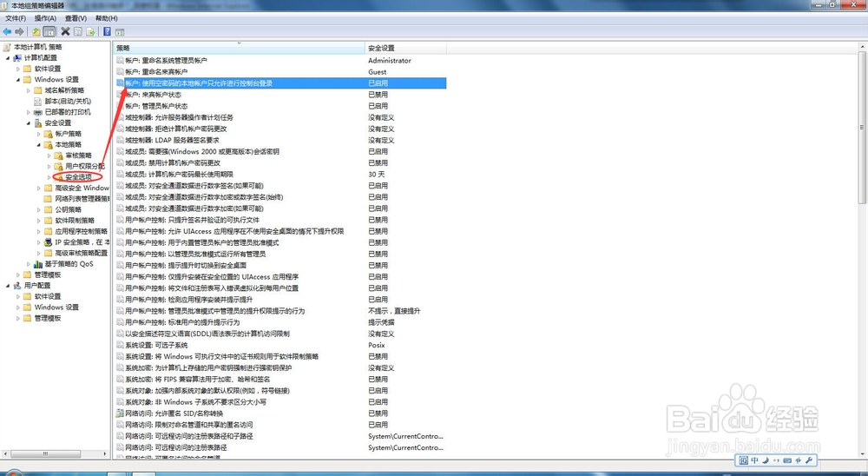Viewport: 868px width, 476px height.
Task: Expand the 高级审核策略配置 node arrow
Action: click(x=39, y=254)
